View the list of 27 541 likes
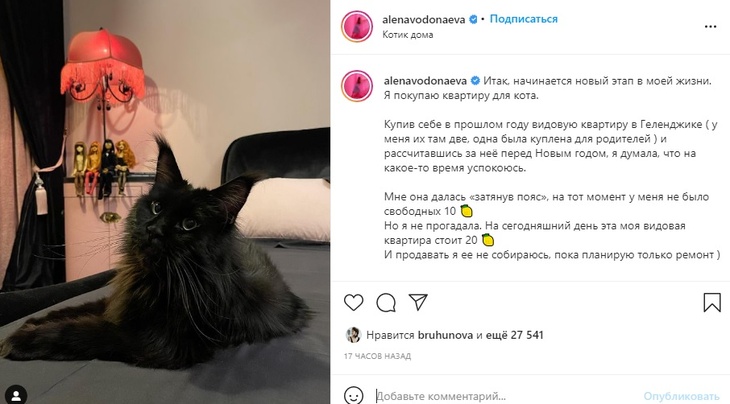The image size is (730, 404). click(514, 335)
